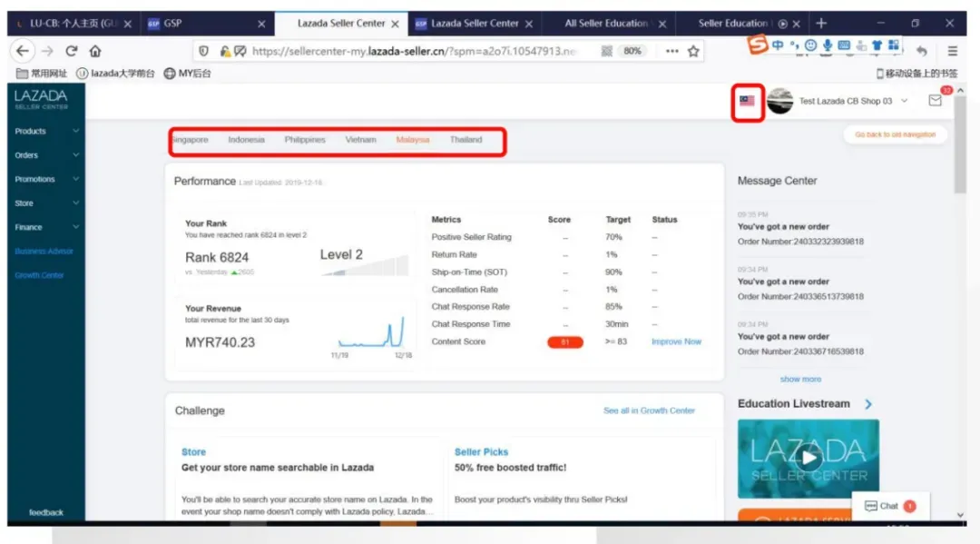Open the Firefox hamburger menu
Image resolution: width=980 pixels, height=544 pixels.
coord(953,51)
